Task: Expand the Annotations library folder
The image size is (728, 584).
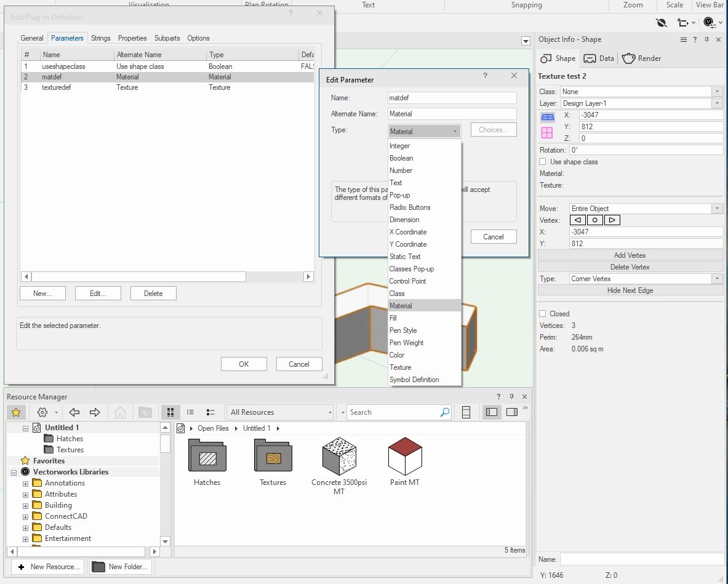Action: [x=26, y=484]
